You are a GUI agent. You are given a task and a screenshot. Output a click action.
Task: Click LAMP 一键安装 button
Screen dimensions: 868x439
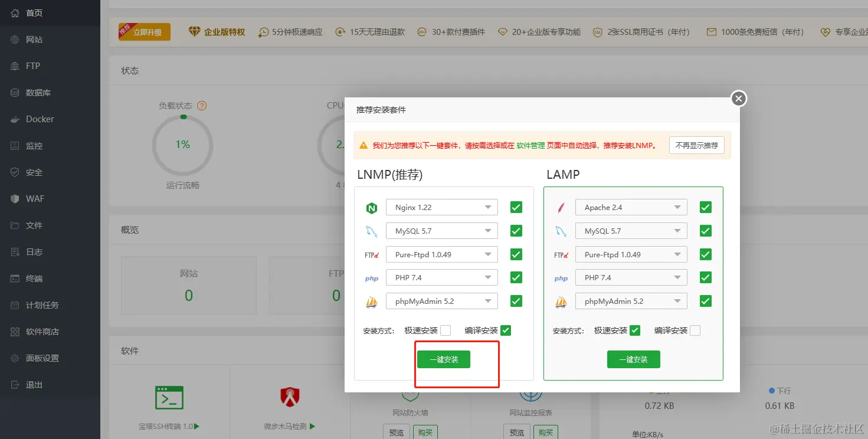[x=634, y=359]
